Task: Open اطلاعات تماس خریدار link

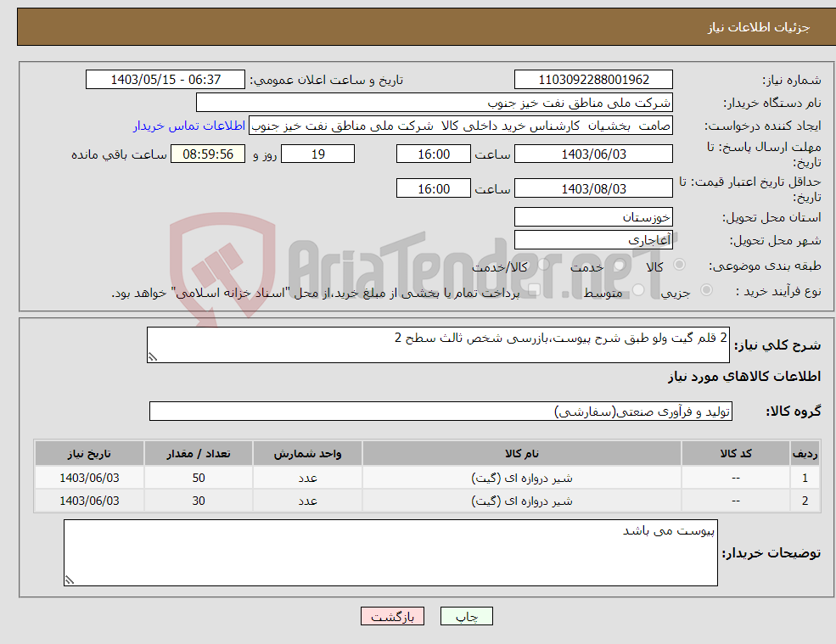Action: (x=189, y=126)
